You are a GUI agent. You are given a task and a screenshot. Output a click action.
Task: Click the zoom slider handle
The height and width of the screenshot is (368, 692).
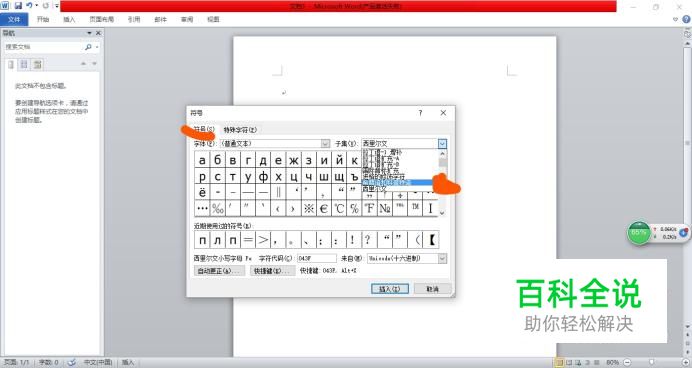[x=651, y=362]
